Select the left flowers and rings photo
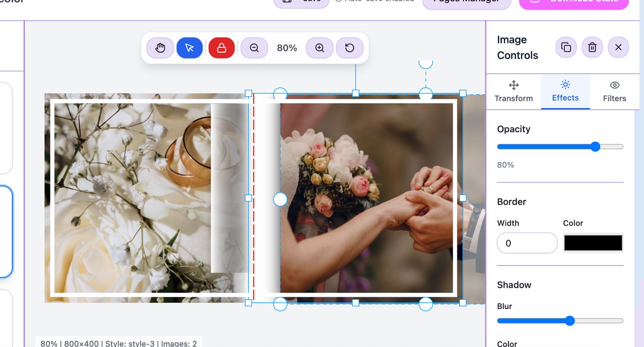Viewport: 644px width, 347px height. pos(147,198)
